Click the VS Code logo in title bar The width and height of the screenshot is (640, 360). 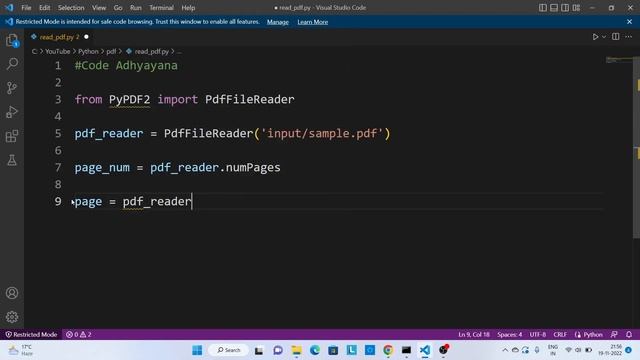9,8
